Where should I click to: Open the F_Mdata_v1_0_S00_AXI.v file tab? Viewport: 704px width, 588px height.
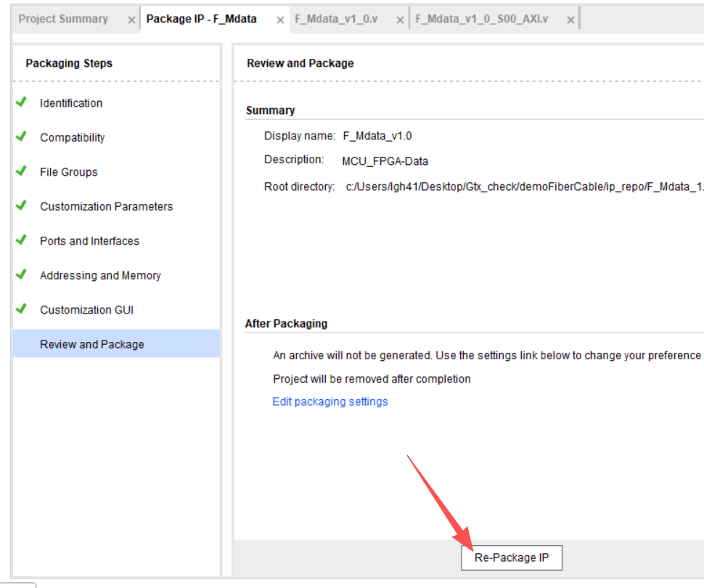[x=482, y=19]
